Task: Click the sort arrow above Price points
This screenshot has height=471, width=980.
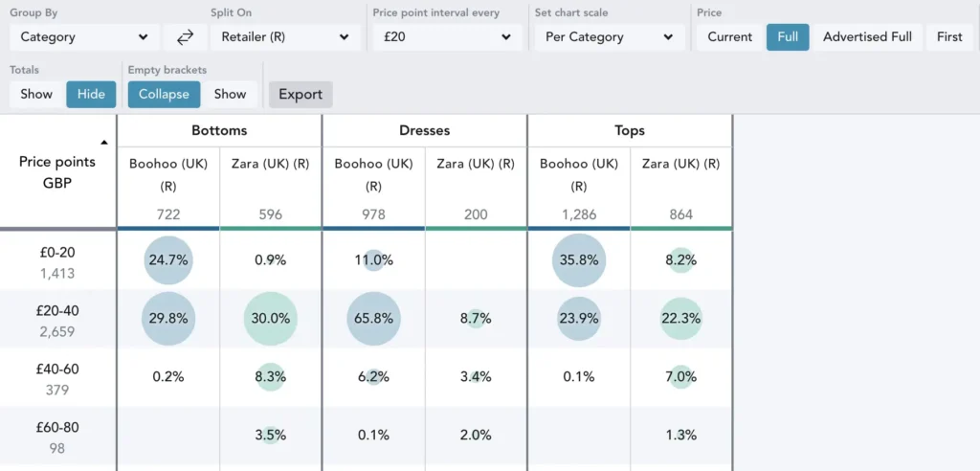Action: coord(104,142)
